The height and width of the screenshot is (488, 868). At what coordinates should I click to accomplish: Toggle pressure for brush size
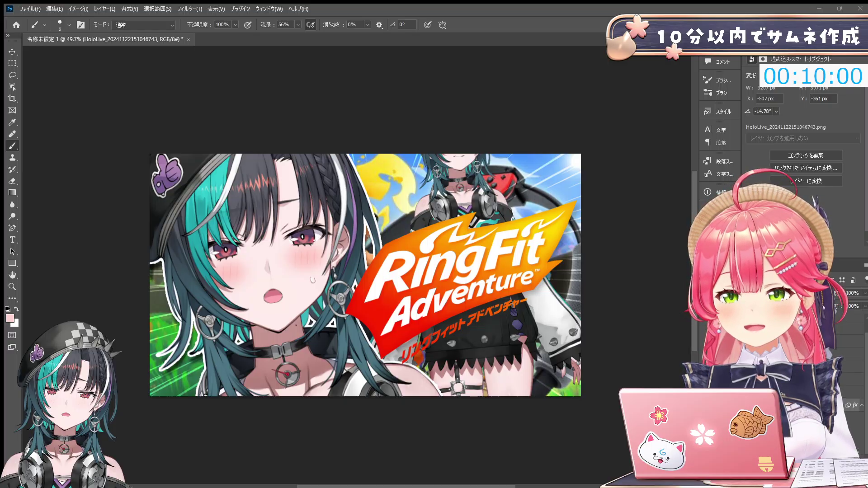coord(428,25)
